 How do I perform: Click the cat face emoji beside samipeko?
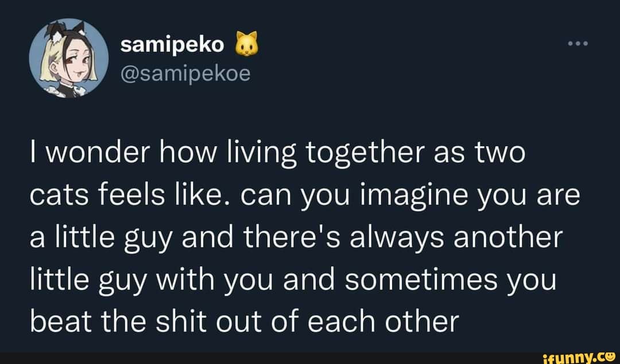click(247, 44)
